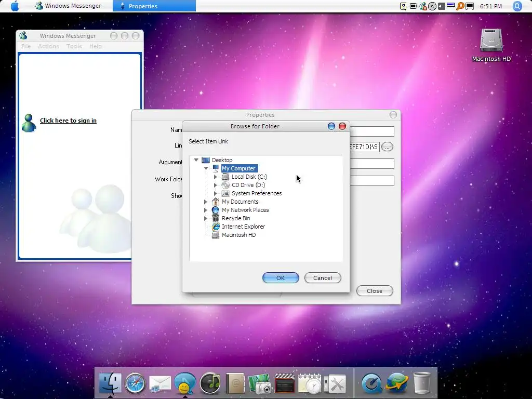Click the Link path input field
This screenshot has width=532, height=399.
click(x=364, y=147)
